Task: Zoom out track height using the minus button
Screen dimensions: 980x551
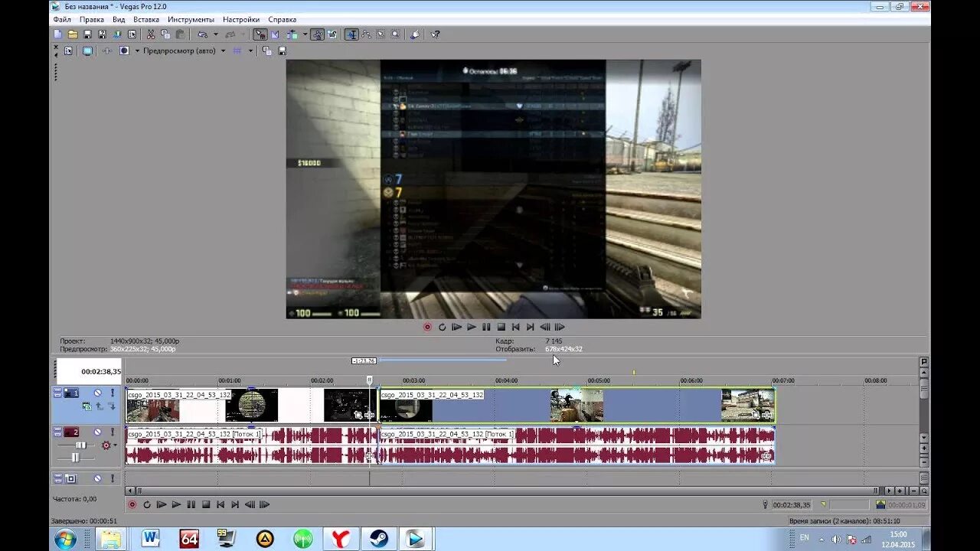Action: [924, 462]
